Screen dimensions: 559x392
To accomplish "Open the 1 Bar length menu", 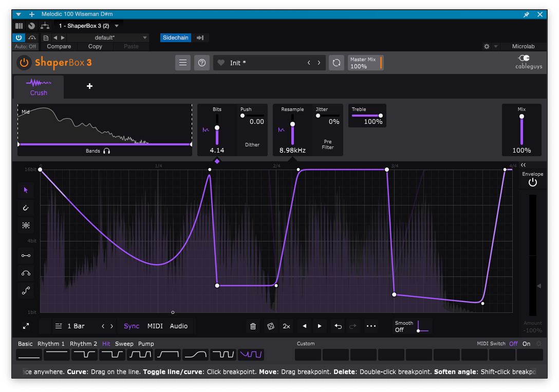I will (x=70, y=326).
